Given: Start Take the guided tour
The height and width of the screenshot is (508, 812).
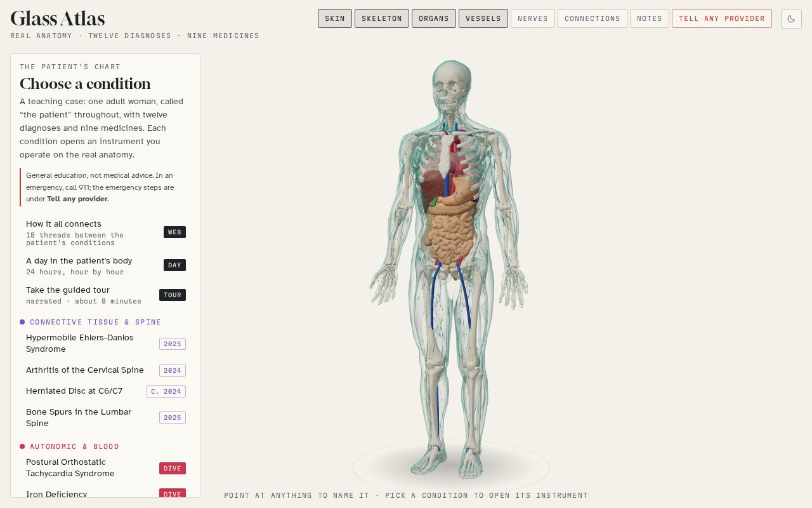Looking at the screenshot, I should click(x=105, y=295).
